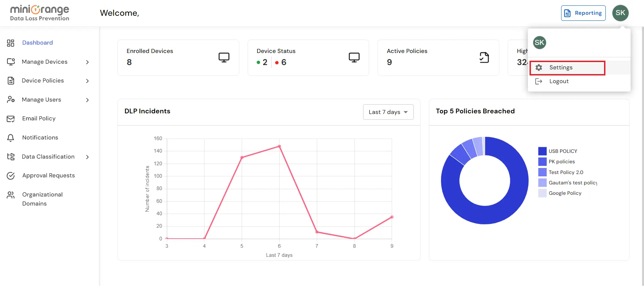Click the Dashboard grid icon
Screen dimensions: 644x286
pyautogui.click(x=11, y=43)
